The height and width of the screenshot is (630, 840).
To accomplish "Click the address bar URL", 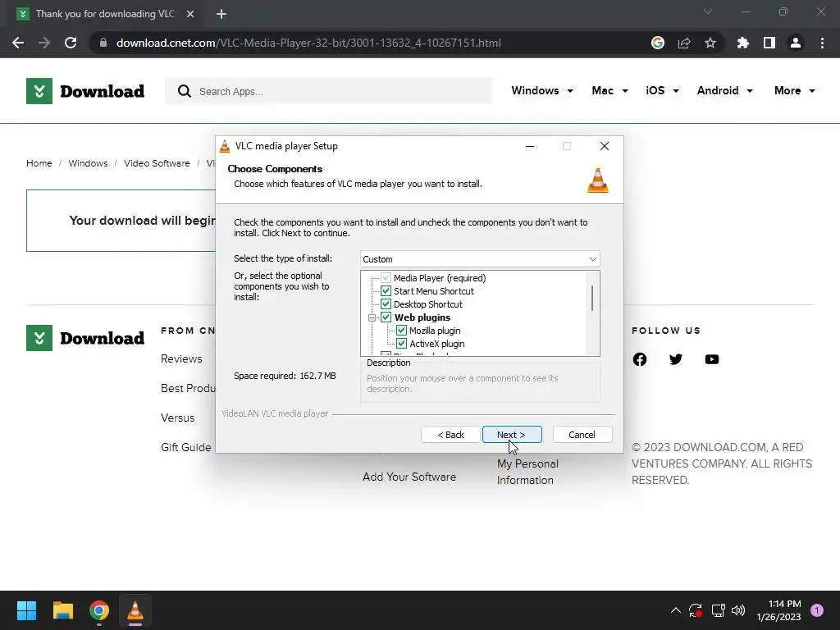I will click(x=308, y=43).
